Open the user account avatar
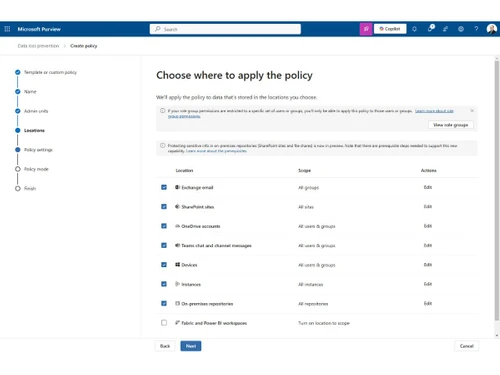500x375 pixels. point(492,29)
